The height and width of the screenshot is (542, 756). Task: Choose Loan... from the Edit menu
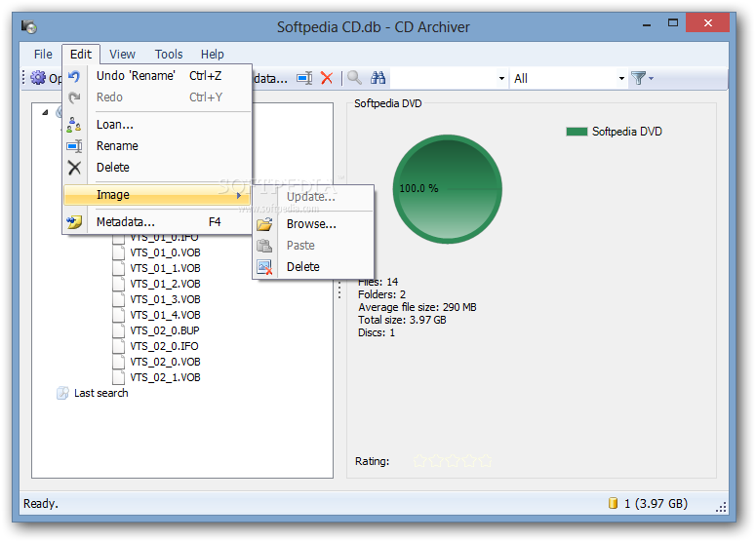click(x=157, y=125)
